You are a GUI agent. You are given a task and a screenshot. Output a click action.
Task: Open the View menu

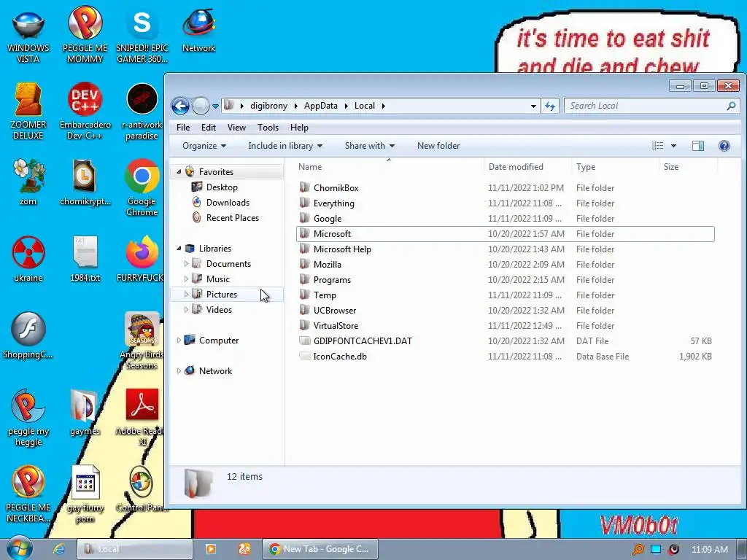tap(236, 128)
